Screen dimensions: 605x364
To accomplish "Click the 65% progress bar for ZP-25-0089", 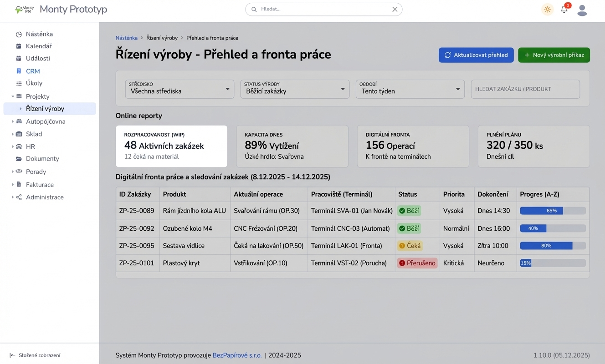I will [552, 211].
